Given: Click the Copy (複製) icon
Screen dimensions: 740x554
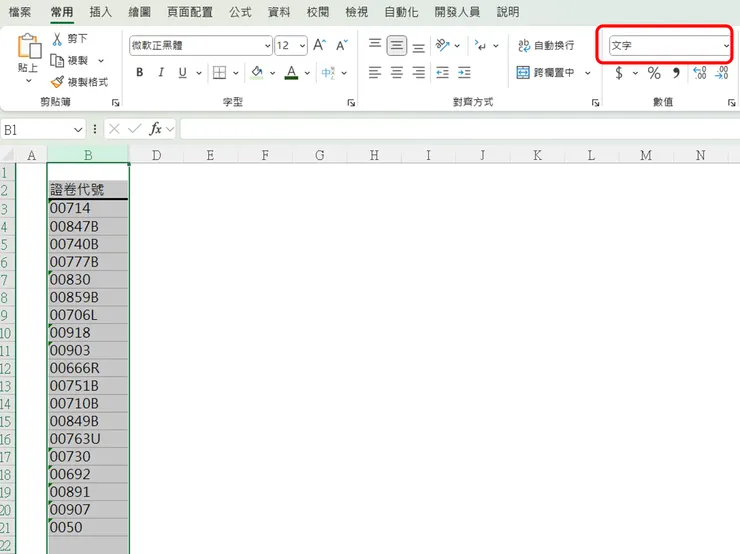Looking at the screenshot, I should pyautogui.click(x=57, y=60).
